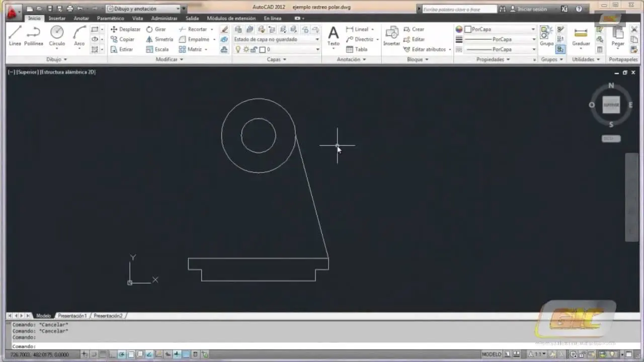
Task: Click the Estructura alámbrica 2D visual style label
Action: coord(68,72)
